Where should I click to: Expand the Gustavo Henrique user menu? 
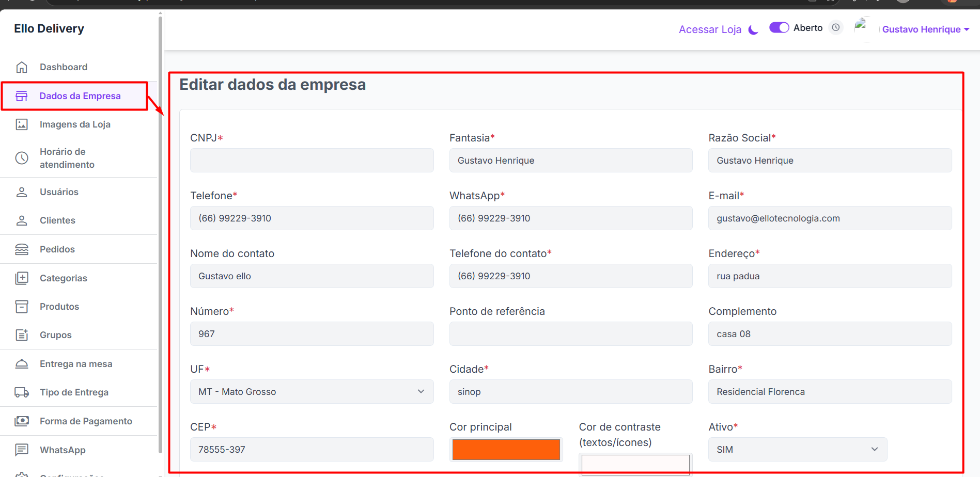925,29
